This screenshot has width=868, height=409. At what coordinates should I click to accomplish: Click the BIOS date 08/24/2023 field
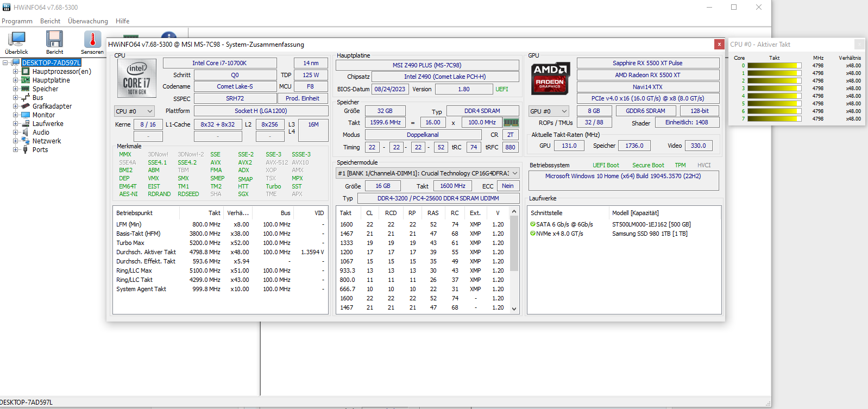[390, 89]
